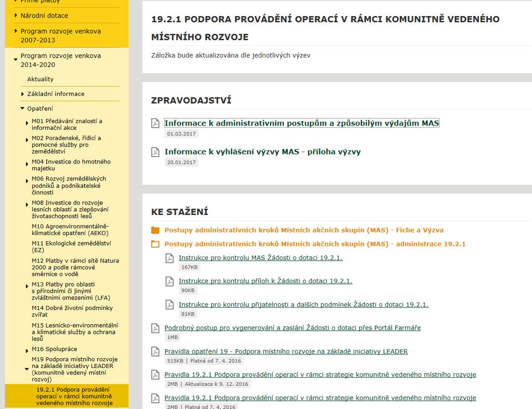Viewport: 532px width, 409px height.
Task: Open news Informace k vyhlášení výzvy MAS
Action: coord(262,152)
